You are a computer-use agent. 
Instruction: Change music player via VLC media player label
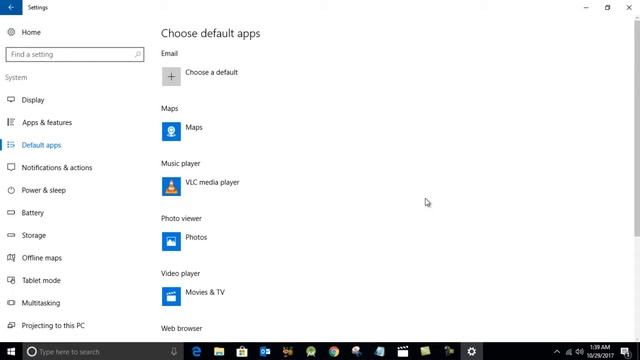[212, 182]
